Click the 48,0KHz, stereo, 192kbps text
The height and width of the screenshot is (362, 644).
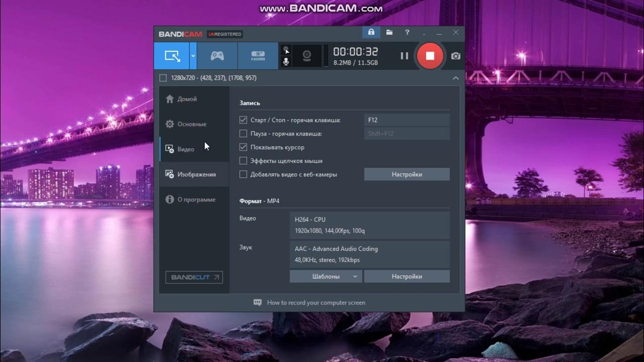click(327, 260)
